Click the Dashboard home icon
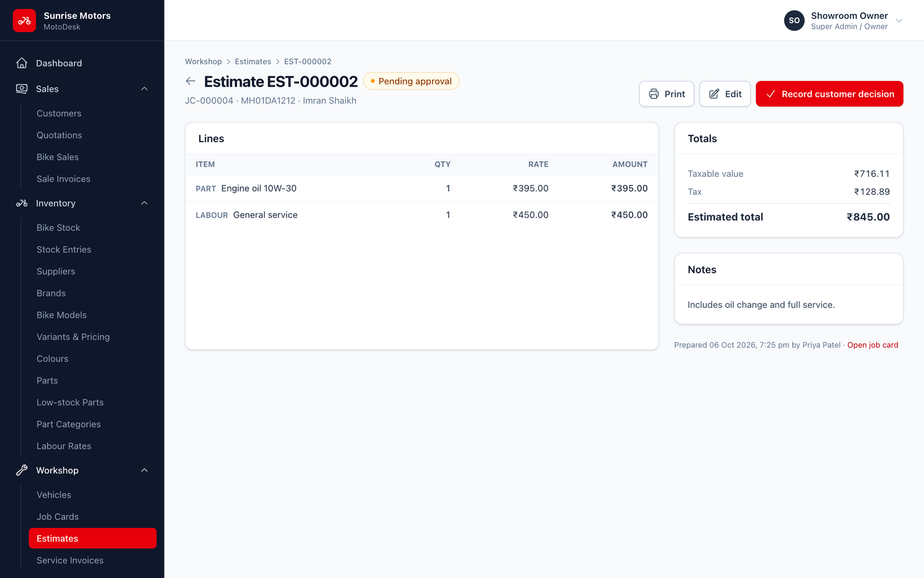 [x=22, y=63]
